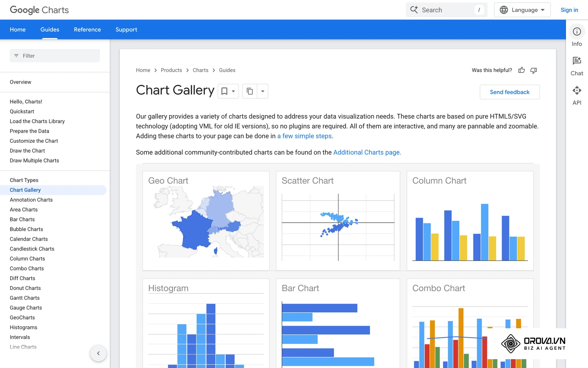
Task: Click the copy page icon
Action: tap(250, 91)
